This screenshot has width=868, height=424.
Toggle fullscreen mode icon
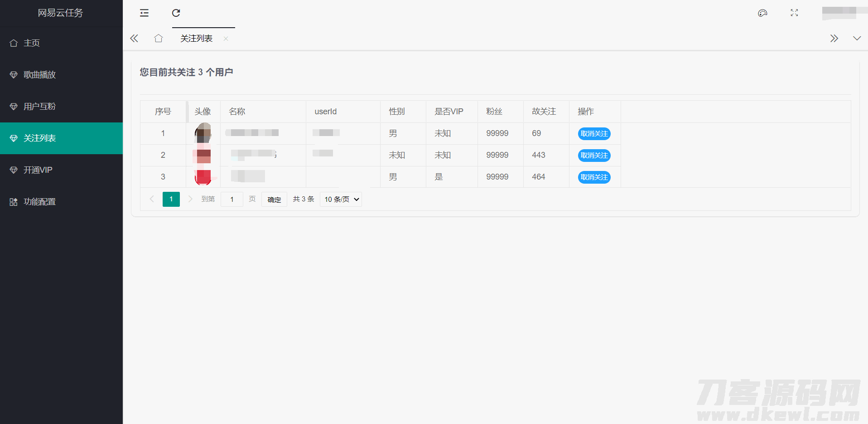pos(794,13)
